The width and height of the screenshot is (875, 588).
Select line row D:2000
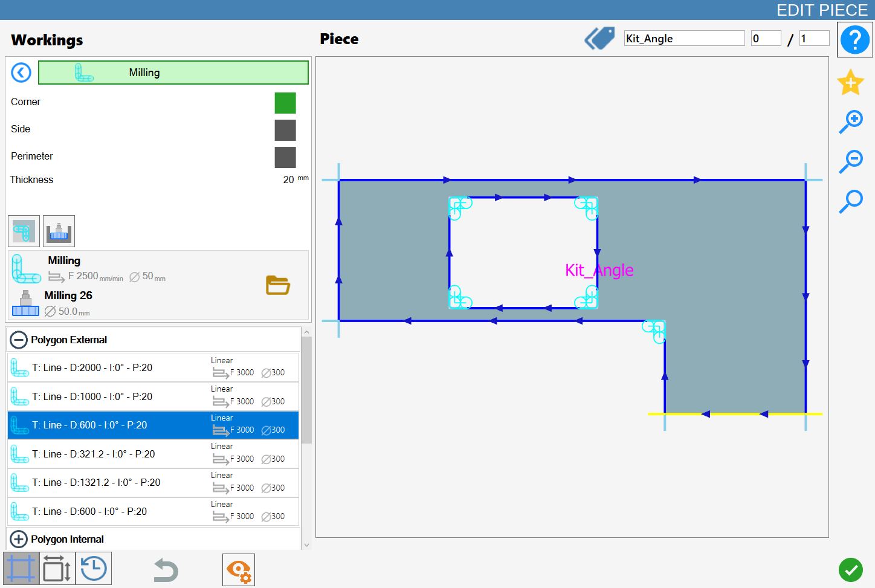(x=153, y=367)
